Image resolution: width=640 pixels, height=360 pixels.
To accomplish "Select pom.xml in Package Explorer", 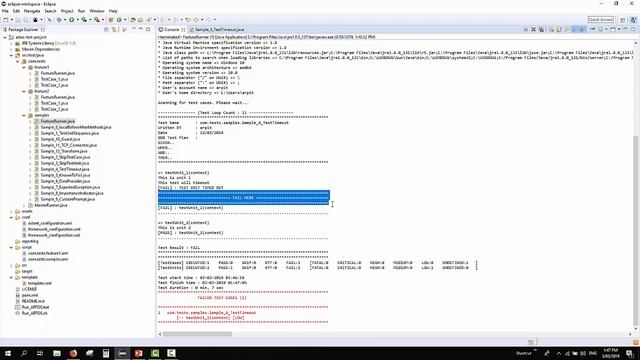I will point(30,295).
